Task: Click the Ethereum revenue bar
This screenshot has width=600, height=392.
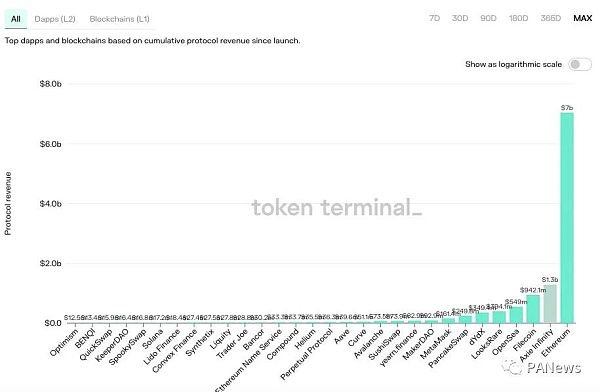Action: pyautogui.click(x=567, y=218)
